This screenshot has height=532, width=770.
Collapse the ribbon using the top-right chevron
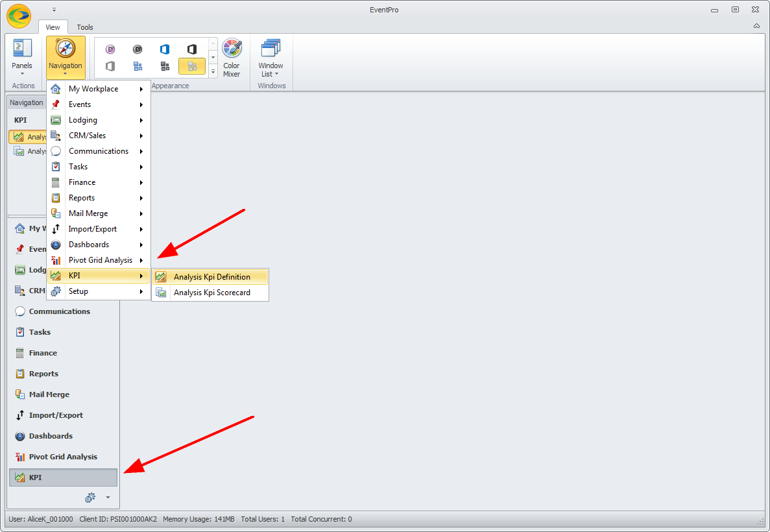(756, 26)
